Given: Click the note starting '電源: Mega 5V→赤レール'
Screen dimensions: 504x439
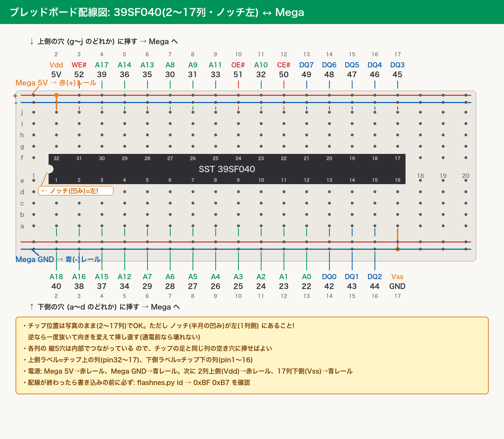Looking at the screenshot, I should coord(188,371).
